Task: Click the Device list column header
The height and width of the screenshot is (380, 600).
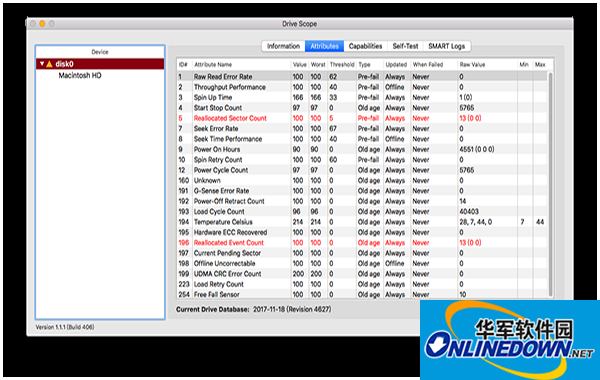Action: coord(100,52)
